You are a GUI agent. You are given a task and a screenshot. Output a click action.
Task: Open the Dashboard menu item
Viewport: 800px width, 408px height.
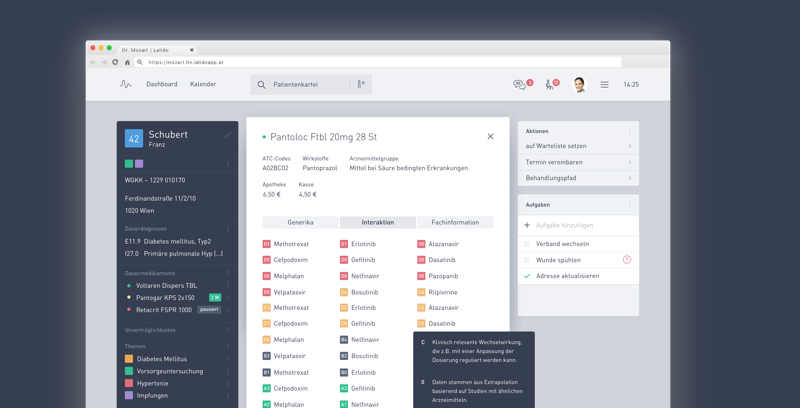(x=162, y=84)
